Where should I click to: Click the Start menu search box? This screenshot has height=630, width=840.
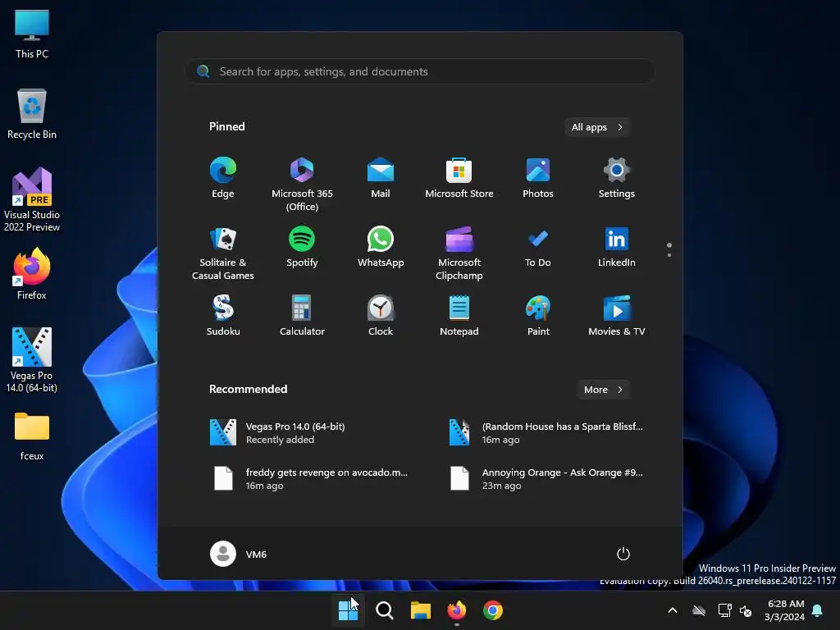[420, 71]
